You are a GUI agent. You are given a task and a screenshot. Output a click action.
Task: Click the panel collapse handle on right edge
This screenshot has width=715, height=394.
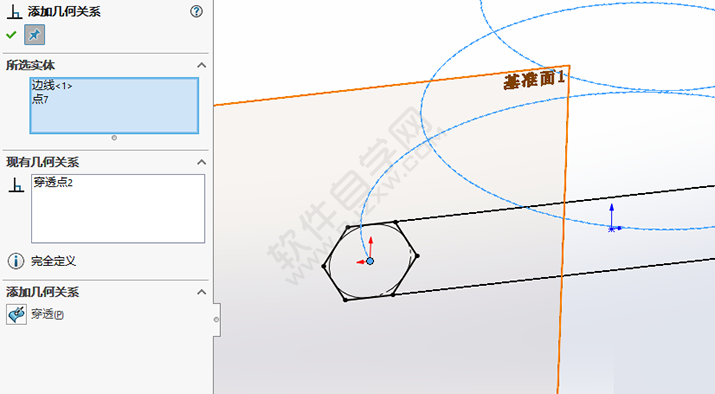217,320
